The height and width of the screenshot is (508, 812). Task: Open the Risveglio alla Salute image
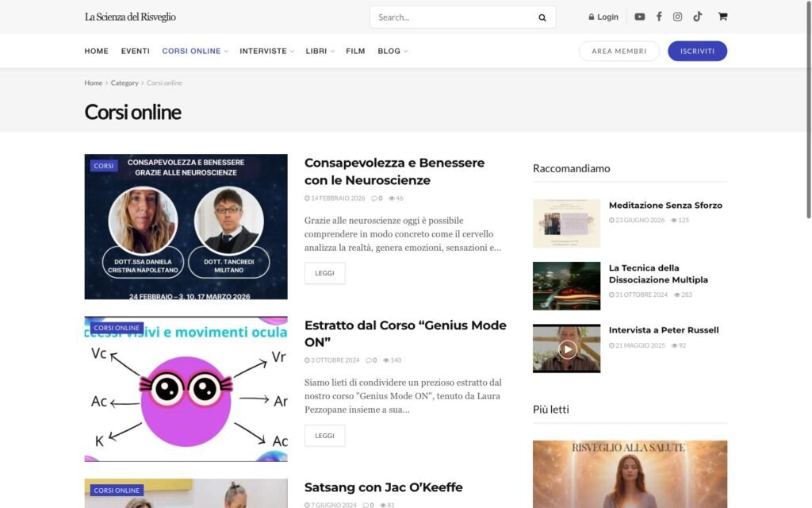630,475
